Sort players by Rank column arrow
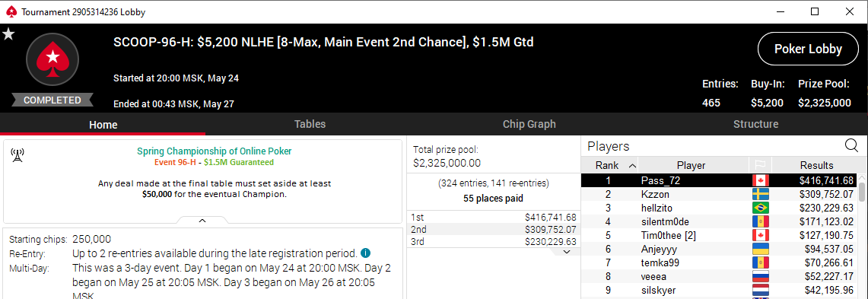This screenshot has width=868, height=299. (x=633, y=166)
